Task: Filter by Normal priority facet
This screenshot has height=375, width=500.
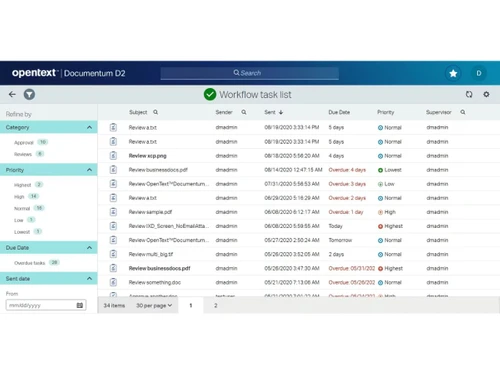Action: point(22,208)
